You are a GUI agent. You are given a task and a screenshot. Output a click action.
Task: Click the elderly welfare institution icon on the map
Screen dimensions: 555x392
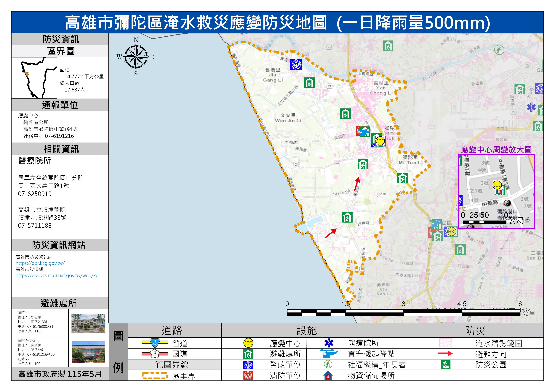(499, 50)
